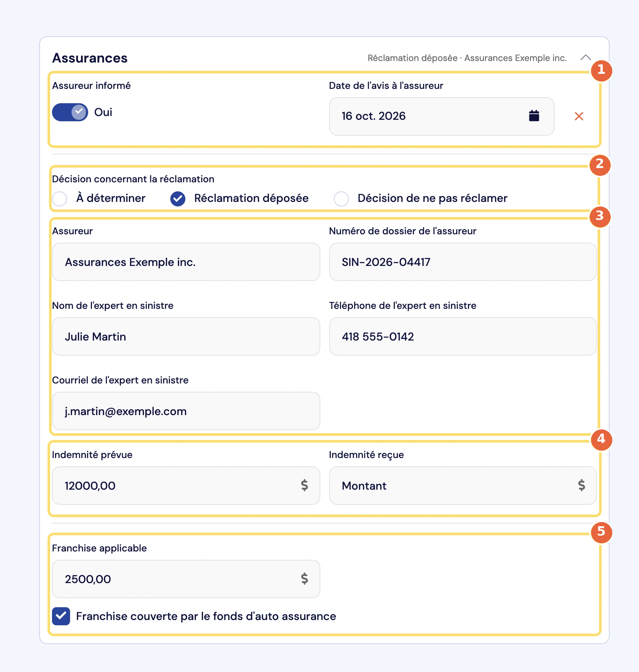Uncheck Franchise couverte par le fonds checkbox
This screenshot has width=639, height=672.
[61, 616]
